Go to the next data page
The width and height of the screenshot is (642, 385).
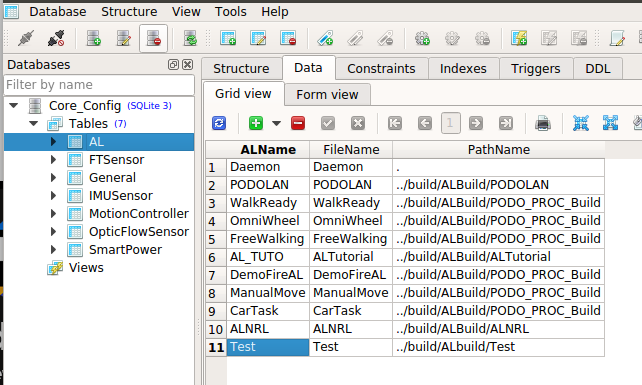476,123
